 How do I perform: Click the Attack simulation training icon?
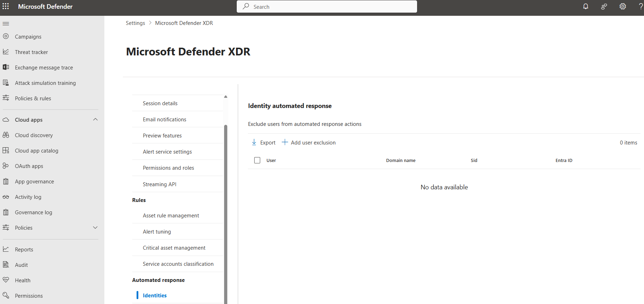pyautogui.click(x=6, y=82)
